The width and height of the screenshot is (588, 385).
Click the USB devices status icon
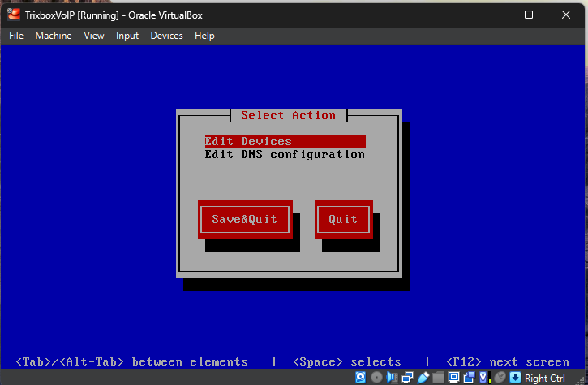[x=423, y=377]
